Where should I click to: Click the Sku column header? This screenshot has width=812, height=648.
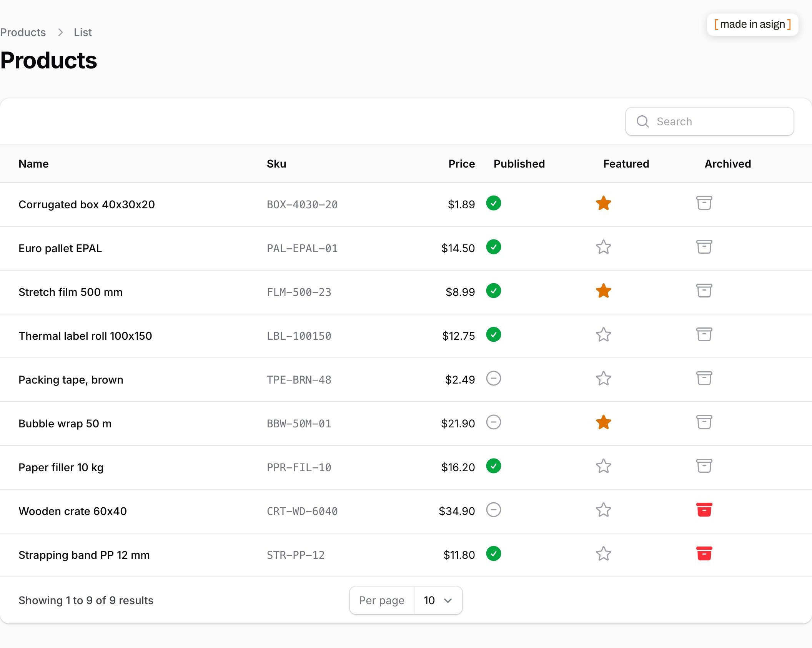276,164
